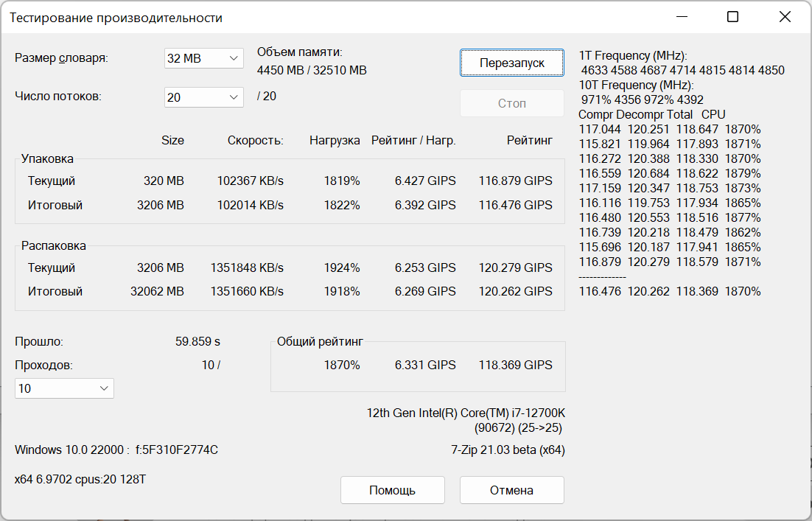
Task: Click the Отмена button
Action: point(512,490)
